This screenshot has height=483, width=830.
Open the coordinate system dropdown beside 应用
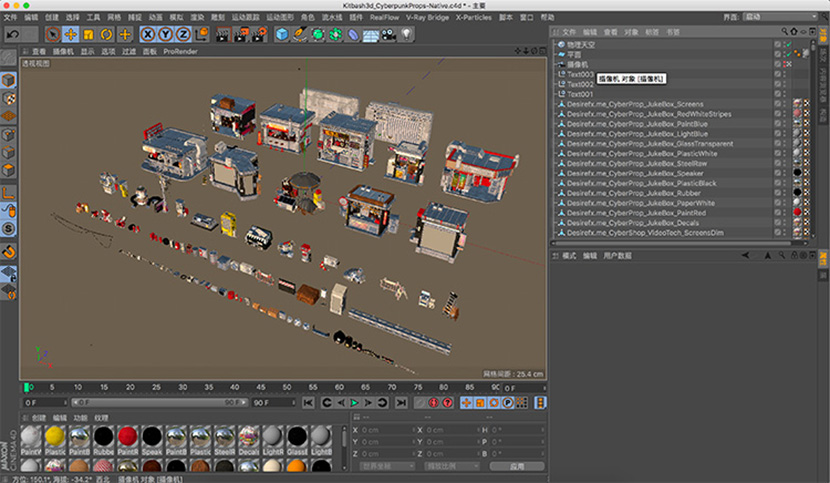388,466
